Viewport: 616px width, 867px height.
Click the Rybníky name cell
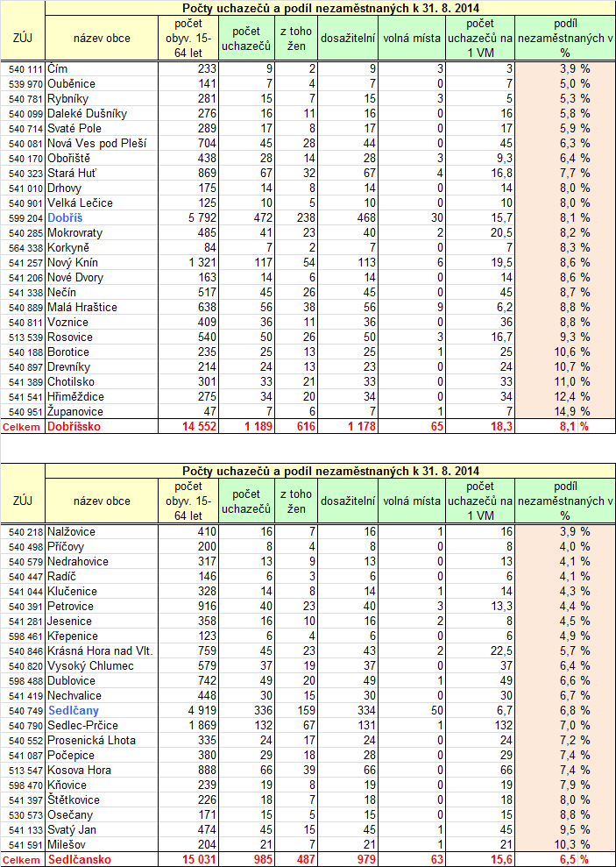(x=102, y=99)
